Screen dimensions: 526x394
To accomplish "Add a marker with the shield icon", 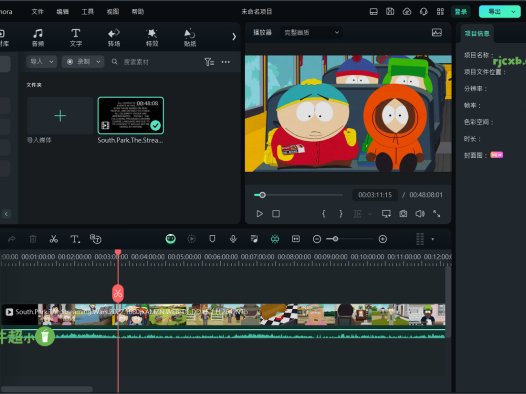I will tap(212, 239).
